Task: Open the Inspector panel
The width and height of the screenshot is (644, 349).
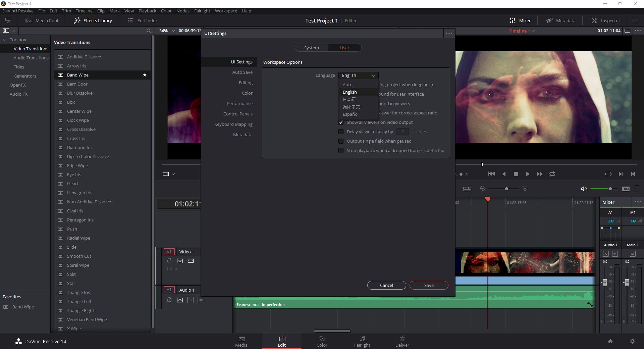Action: click(606, 20)
